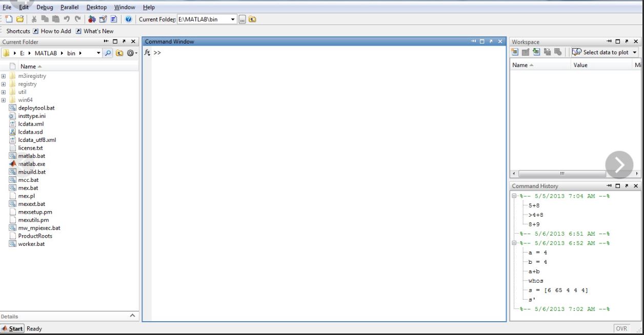Viewport: 644px width, 335px height.
Task: Click the Open File folder icon in toolbar
Action: point(20,19)
